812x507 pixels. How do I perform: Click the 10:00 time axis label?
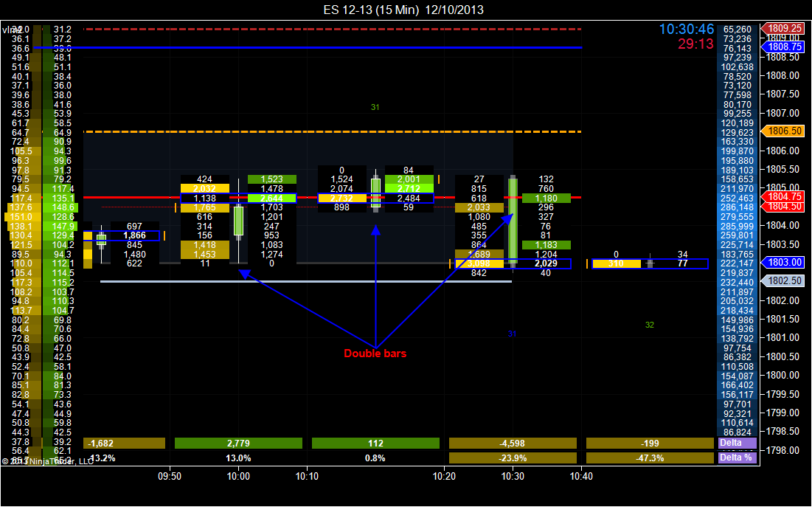coord(238,477)
